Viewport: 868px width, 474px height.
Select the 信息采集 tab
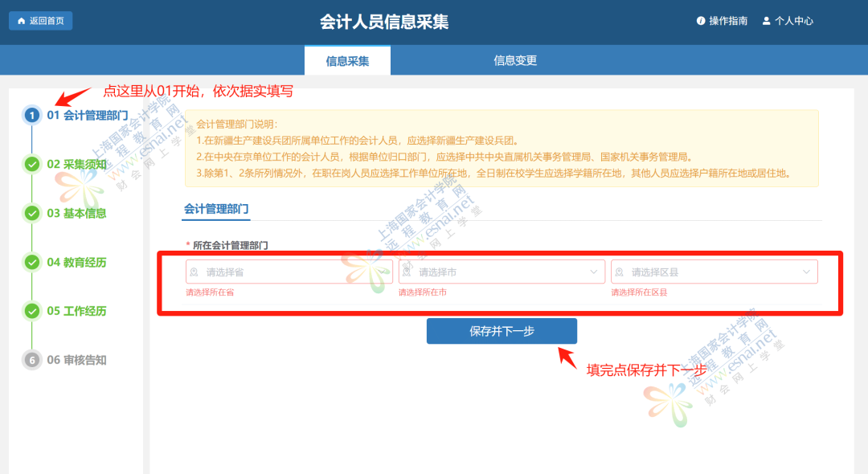point(347,59)
